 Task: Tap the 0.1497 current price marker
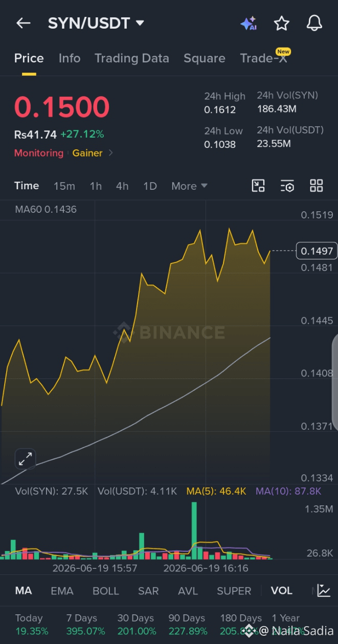[x=317, y=251]
